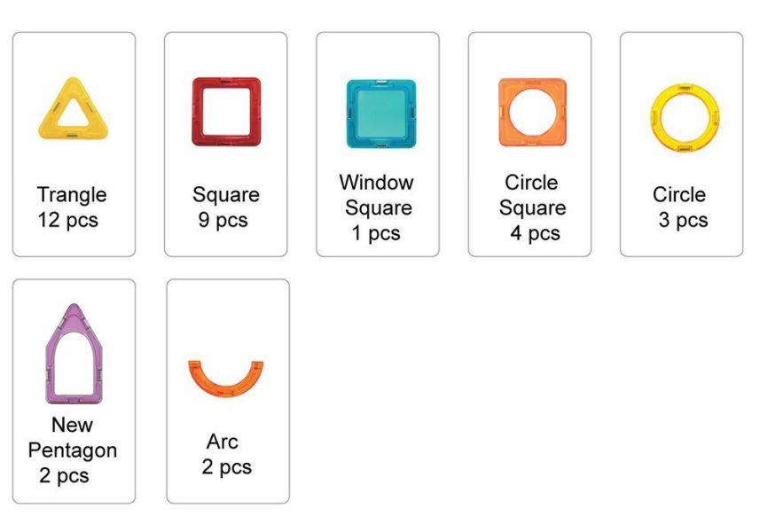Select the 'Square' label under the red piece
The width and height of the screenshot is (760, 532).
(x=226, y=195)
